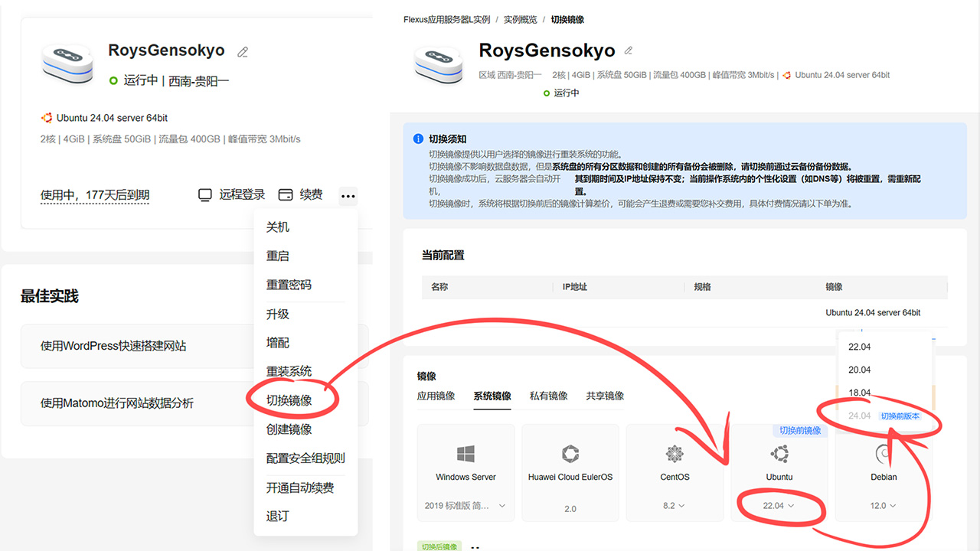
Task: Click the IP地址 column header
Action: coord(575,287)
